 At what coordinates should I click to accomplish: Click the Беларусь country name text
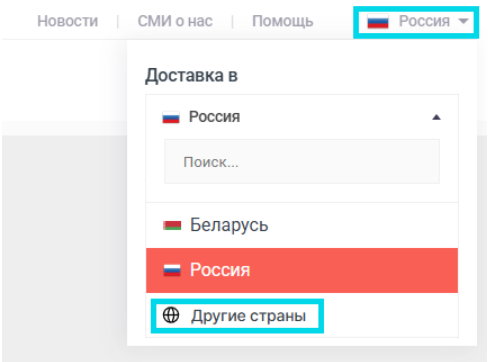pos(229,225)
